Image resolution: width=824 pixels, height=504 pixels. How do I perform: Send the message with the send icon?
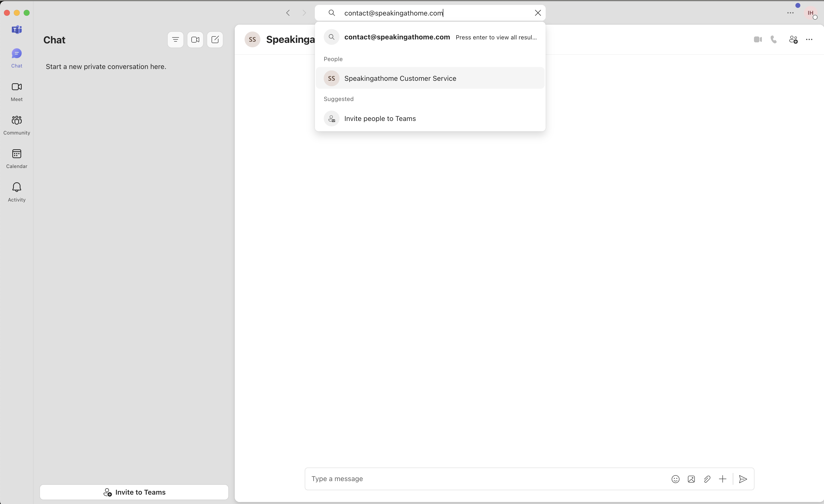(743, 479)
